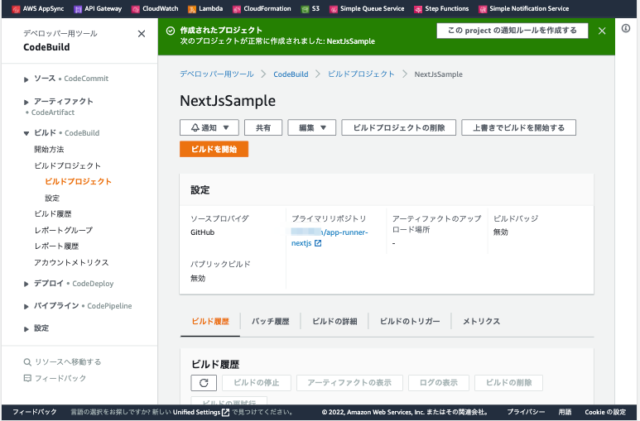640x421 pixels.
Task: Open アカウントメトリクス in the sidebar
Action: [71, 263]
